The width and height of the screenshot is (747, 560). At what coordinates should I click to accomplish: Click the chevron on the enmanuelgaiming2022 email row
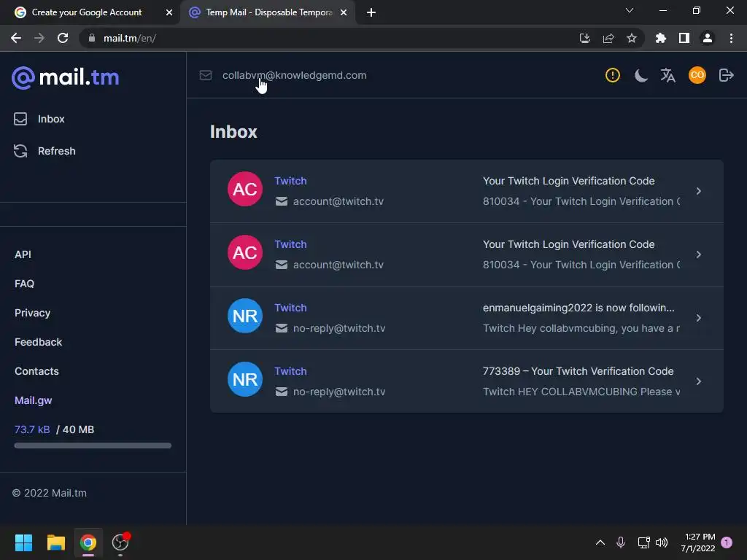[698, 318]
